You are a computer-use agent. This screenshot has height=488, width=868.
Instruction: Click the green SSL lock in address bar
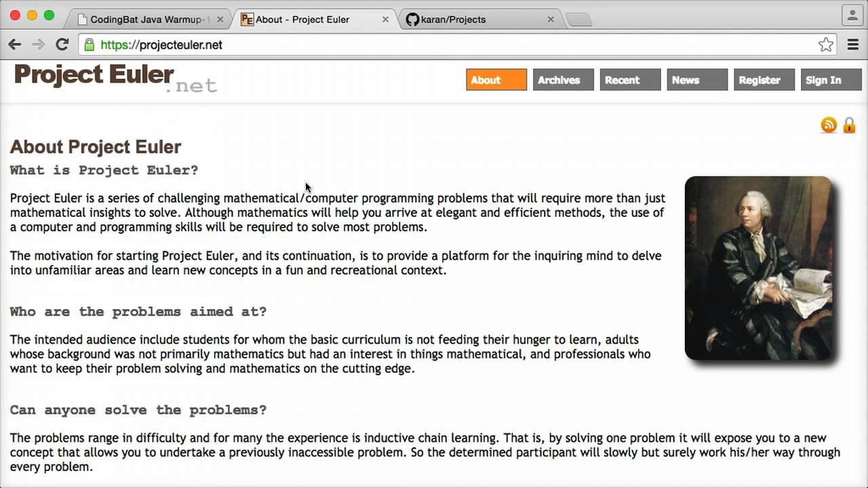[89, 45]
